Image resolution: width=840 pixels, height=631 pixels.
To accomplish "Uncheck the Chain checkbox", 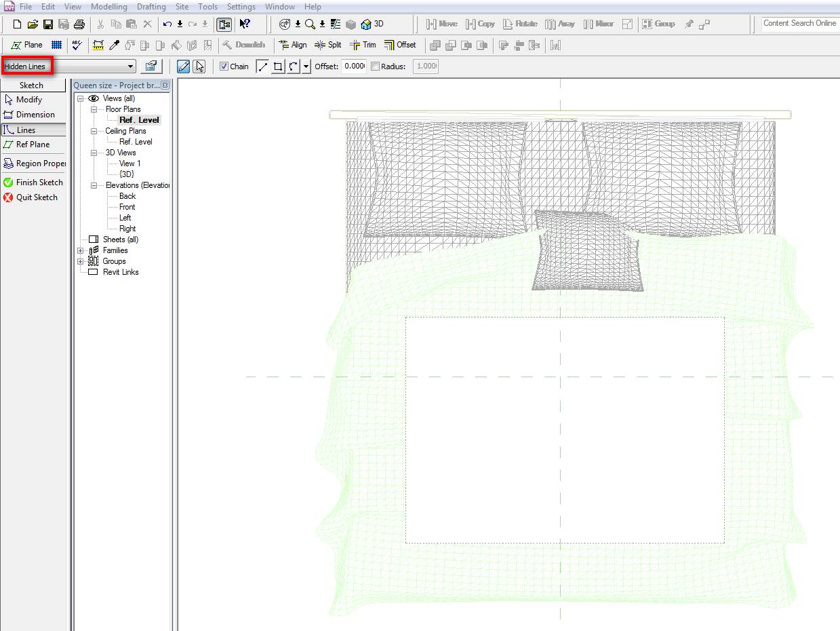I will (x=224, y=66).
